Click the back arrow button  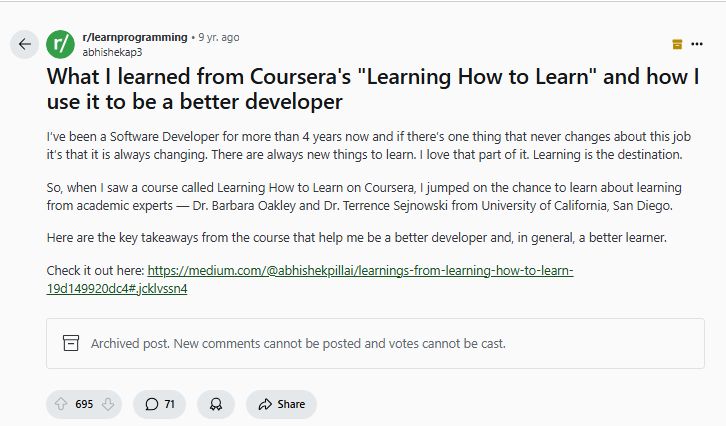(x=23, y=44)
